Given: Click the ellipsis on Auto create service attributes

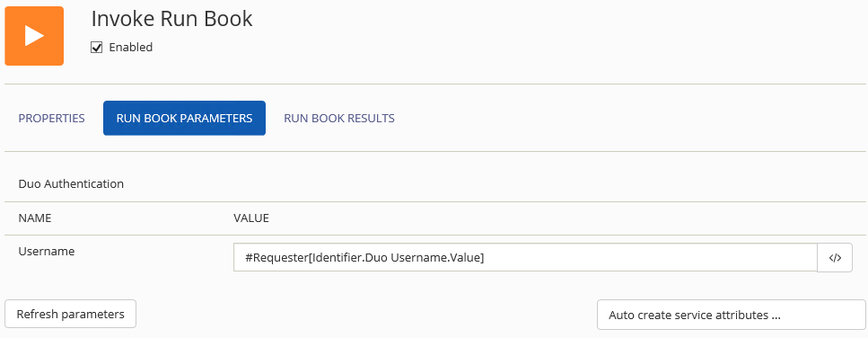Looking at the screenshot, I should click(x=776, y=316).
